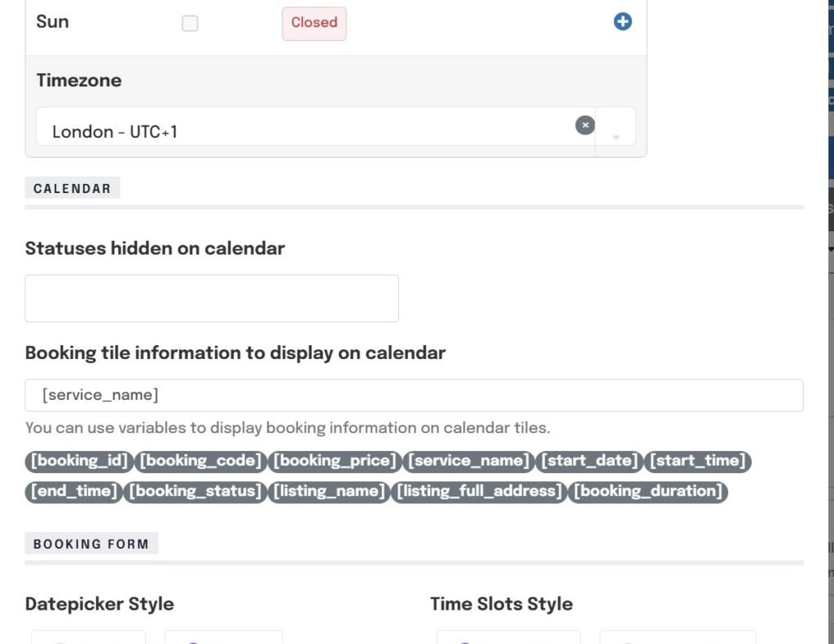Insert the [booking_code] variable tag
The width and height of the screenshot is (834, 644).
click(200, 461)
